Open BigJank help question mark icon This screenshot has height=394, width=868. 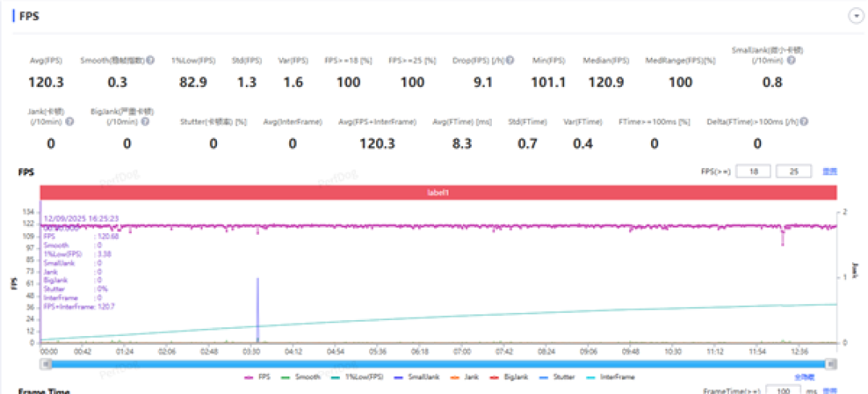coord(145,121)
